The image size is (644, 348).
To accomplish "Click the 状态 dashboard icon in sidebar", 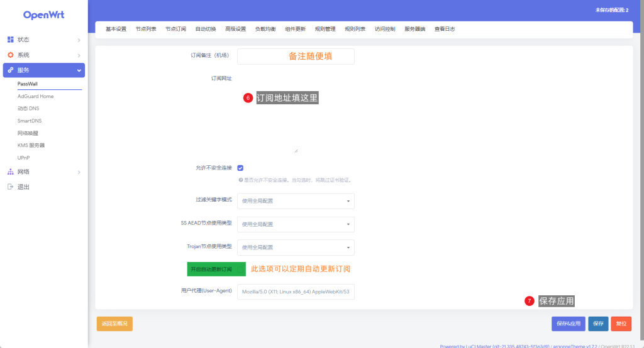I will click(x=11, y=40).
